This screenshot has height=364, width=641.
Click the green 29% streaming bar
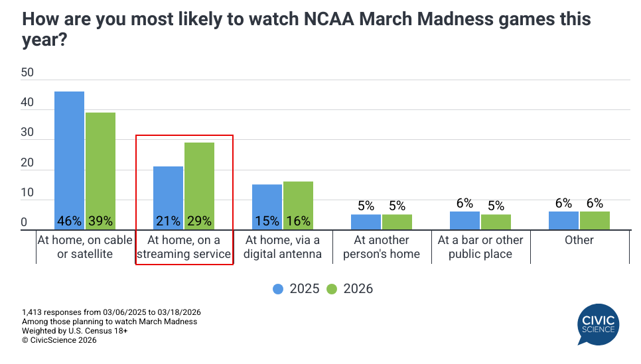click(x=199, y=186)
